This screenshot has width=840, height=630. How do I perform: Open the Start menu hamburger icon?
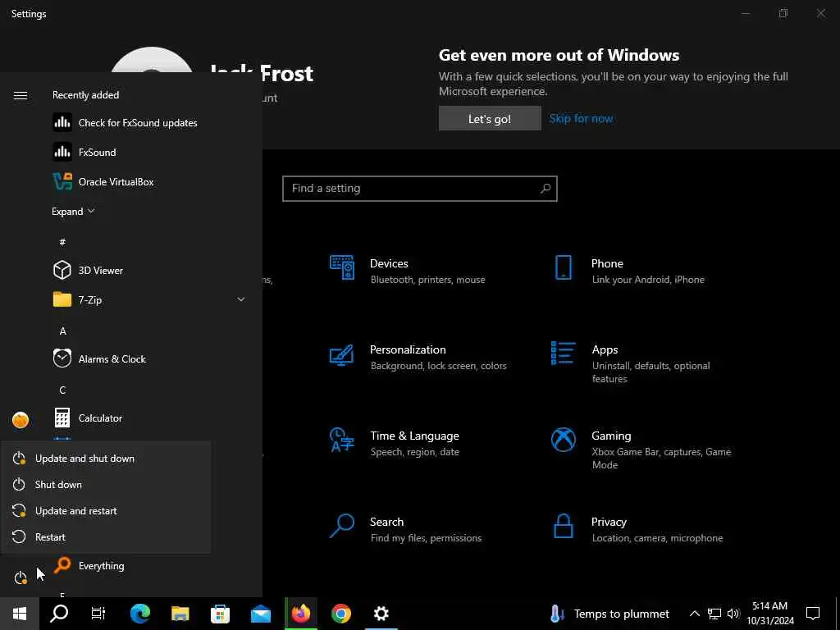point(21,95)
